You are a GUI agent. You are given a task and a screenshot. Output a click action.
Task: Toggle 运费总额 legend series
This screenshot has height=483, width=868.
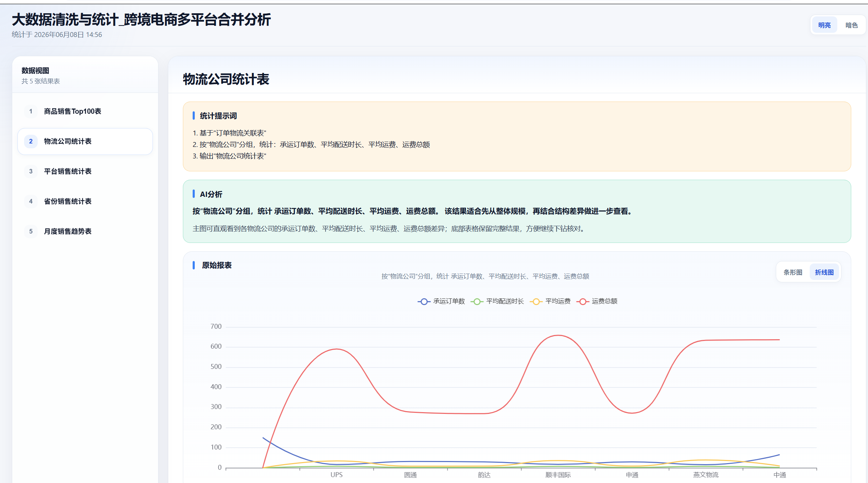coord(597,301)
